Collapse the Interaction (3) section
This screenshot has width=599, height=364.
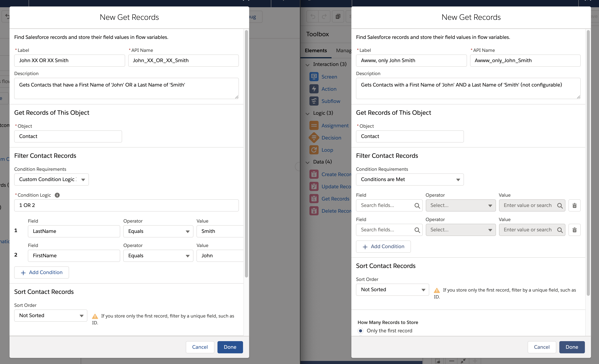click(308, 65)
